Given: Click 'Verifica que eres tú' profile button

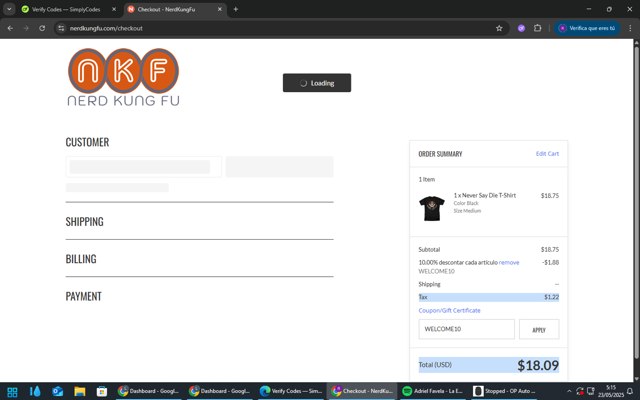Looking at the screenshot, I should coord(587,28).
